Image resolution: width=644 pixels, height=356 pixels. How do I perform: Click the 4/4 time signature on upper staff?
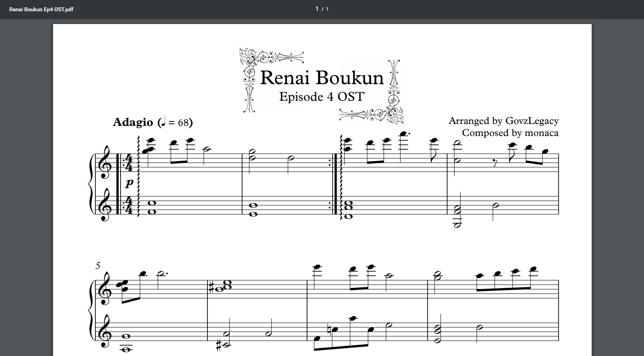(129, 163)
